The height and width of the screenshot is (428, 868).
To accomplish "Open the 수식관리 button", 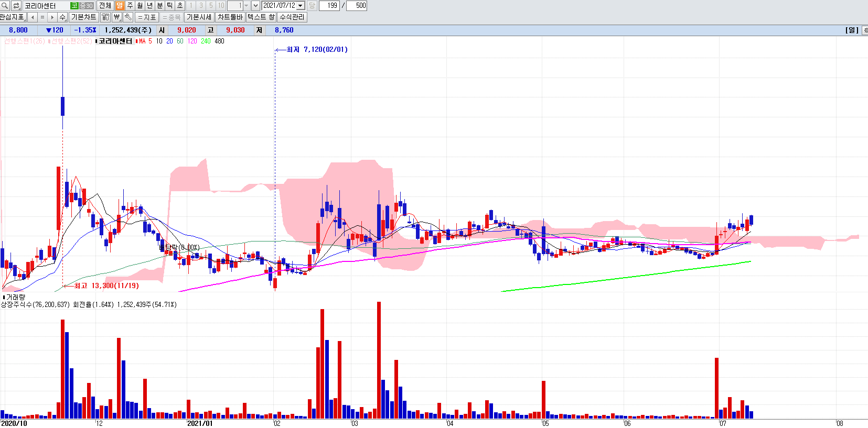I will point(292,17).
